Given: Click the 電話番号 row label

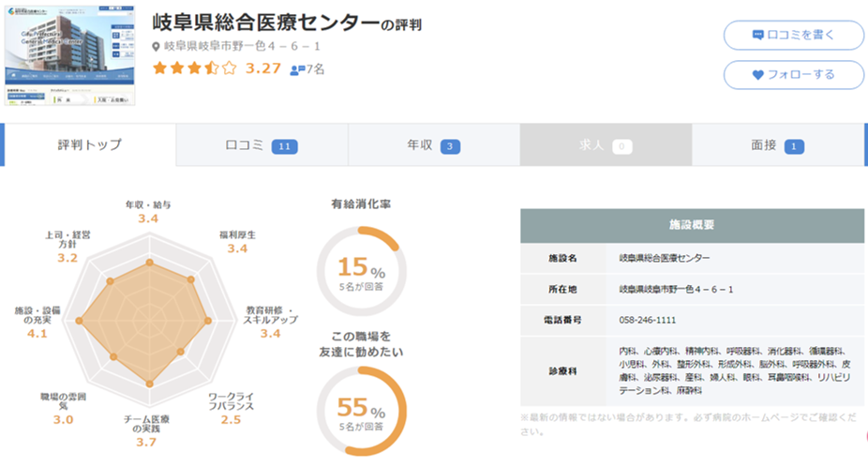Looking at the screenshot, I should [562, 320].
